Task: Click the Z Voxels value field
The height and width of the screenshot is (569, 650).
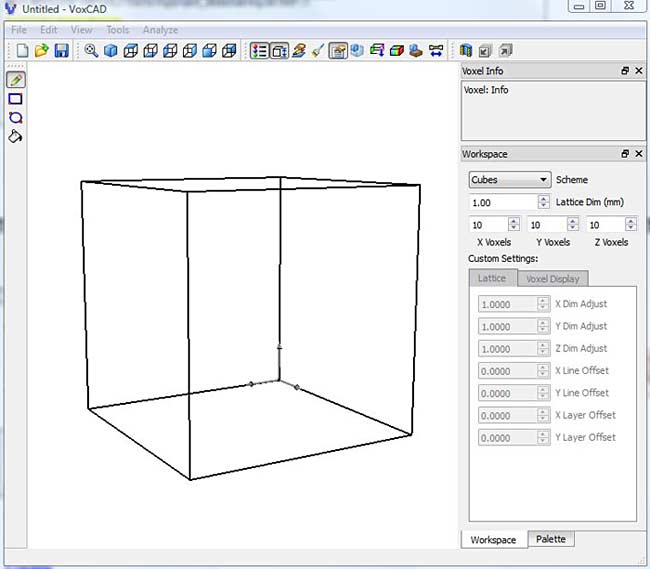Action: point(606,225)
